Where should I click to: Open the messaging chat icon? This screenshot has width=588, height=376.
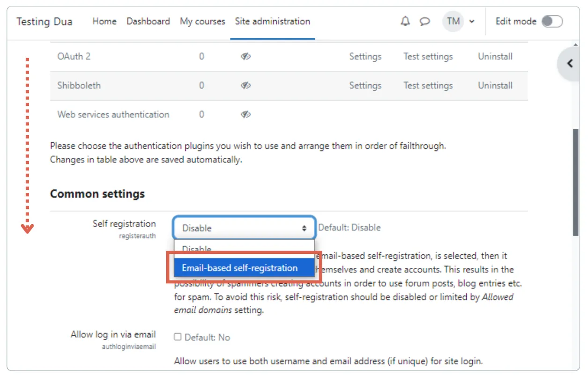coord(424,21)
